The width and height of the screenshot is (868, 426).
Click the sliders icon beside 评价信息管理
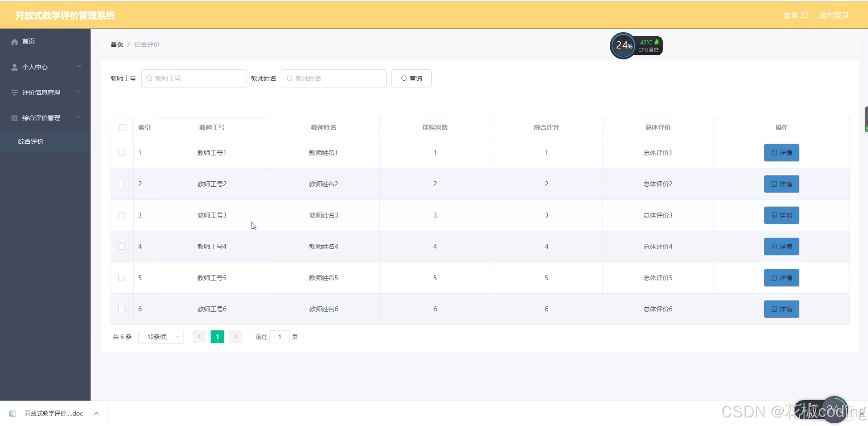[x=14, y=92]
